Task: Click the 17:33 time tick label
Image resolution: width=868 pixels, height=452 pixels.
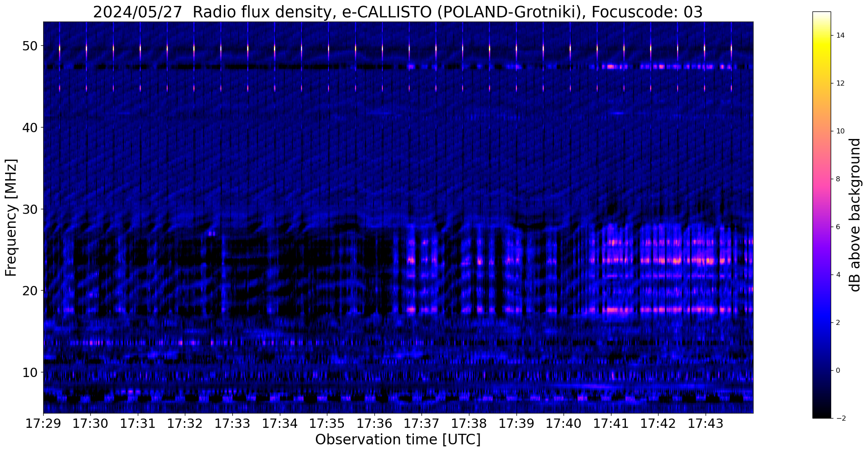Action: pos(232,424)
